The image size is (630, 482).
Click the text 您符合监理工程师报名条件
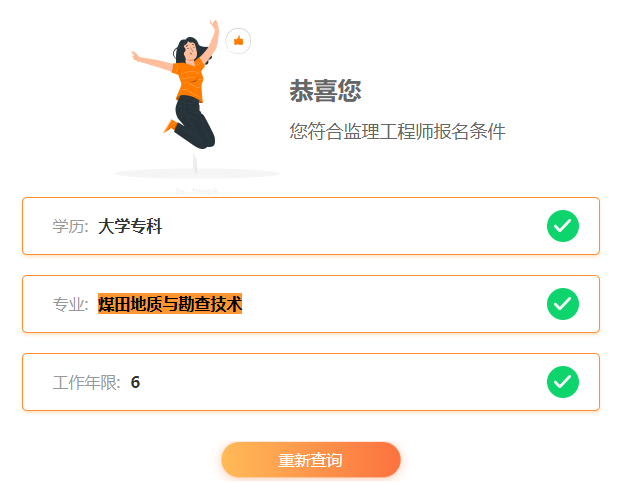pos(397,131)
